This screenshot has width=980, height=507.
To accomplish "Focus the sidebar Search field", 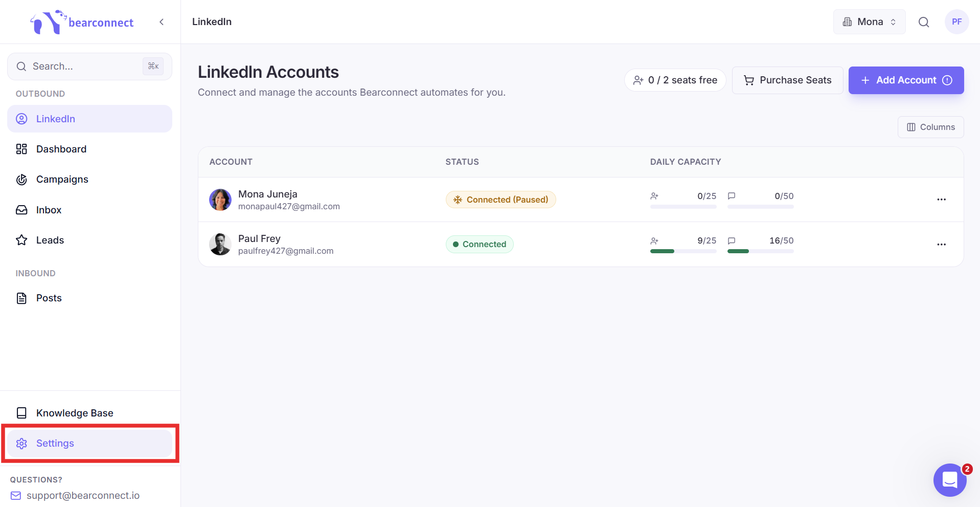I will pyautogui.click(x=89, y=67).
